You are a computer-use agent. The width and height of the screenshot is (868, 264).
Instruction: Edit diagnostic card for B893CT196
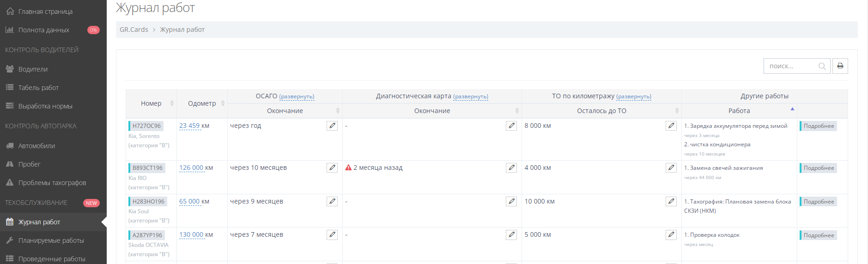[511, 168]
